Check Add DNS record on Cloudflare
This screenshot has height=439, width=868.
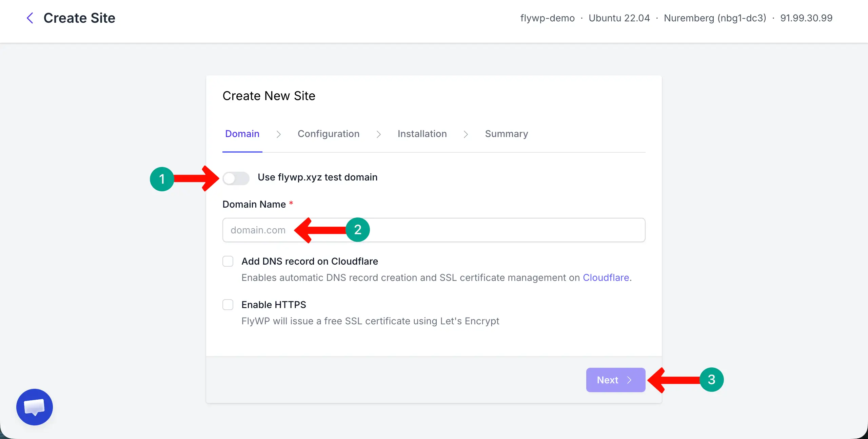click(228, 261)
